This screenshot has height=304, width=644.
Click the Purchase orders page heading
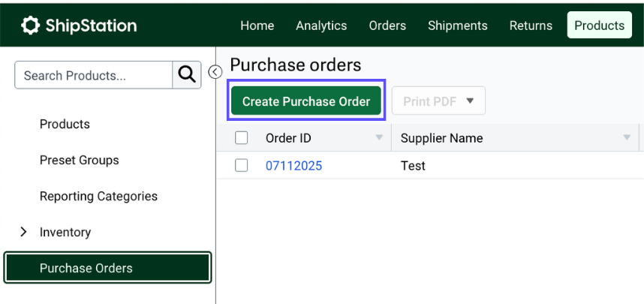[295, 65]
